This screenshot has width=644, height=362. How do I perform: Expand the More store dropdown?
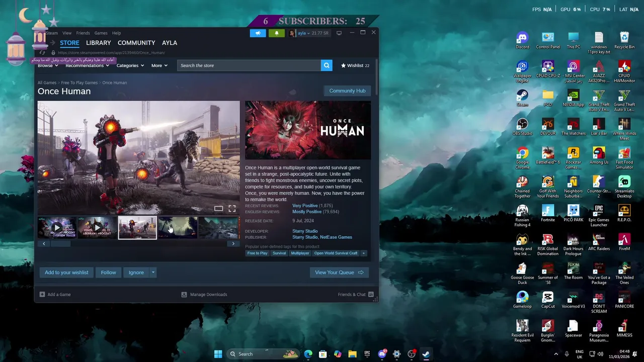pyautogui.click(x=159, y=65)
